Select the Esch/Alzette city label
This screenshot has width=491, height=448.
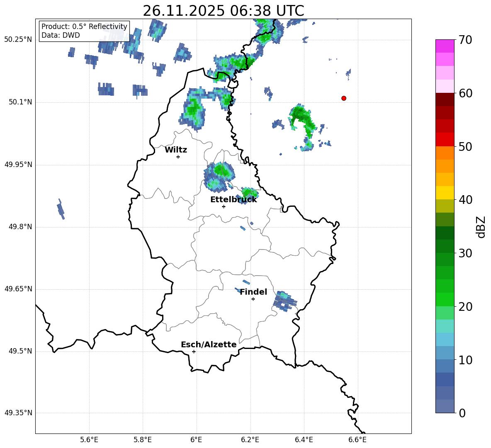(209, 344)
